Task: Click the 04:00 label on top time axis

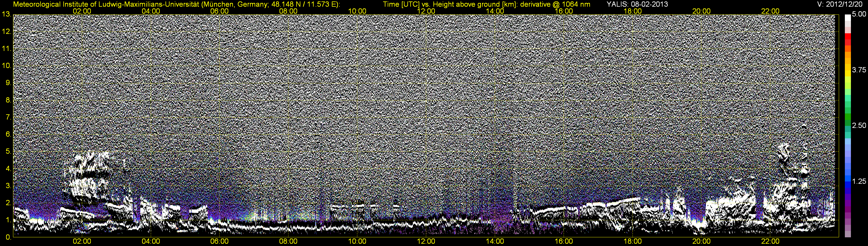Action: pos(151,11)
